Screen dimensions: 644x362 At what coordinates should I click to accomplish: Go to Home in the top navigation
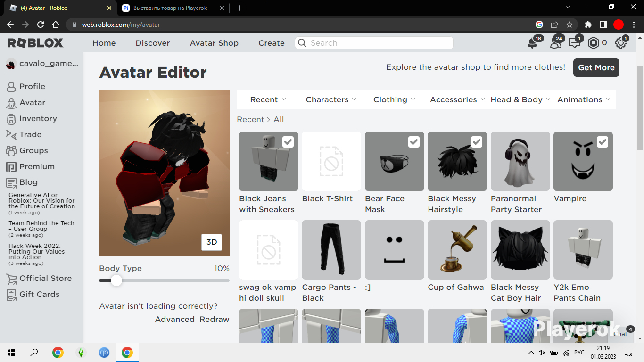tap(104, 43)
